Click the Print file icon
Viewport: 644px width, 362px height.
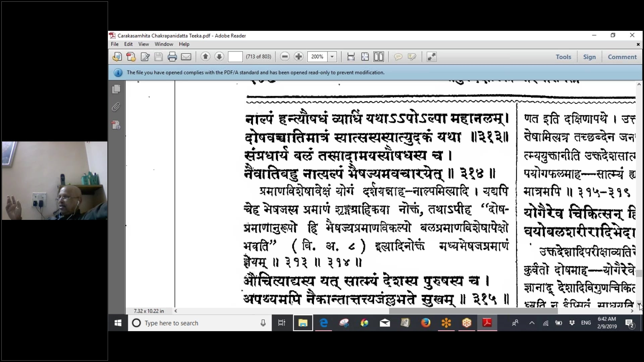click(172, 57)
